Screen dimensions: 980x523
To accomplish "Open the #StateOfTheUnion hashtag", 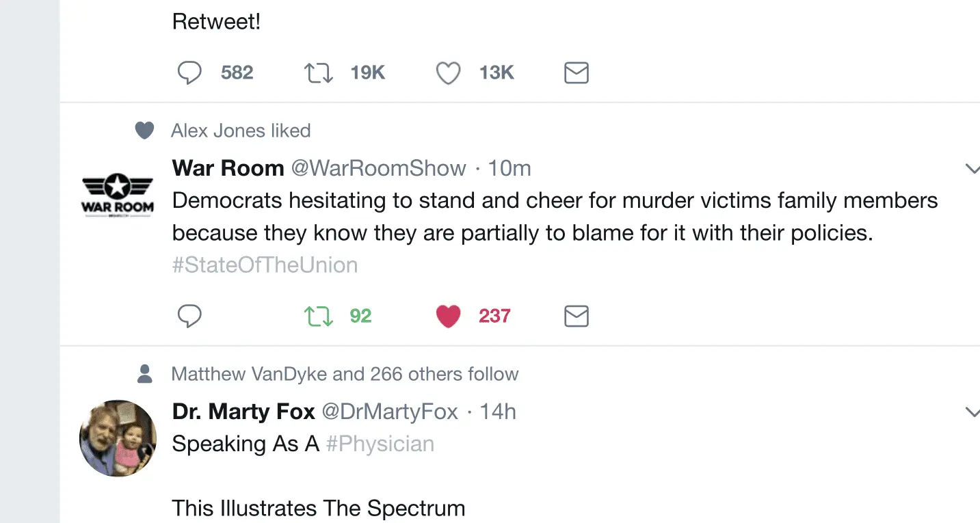I will point(265,265).
